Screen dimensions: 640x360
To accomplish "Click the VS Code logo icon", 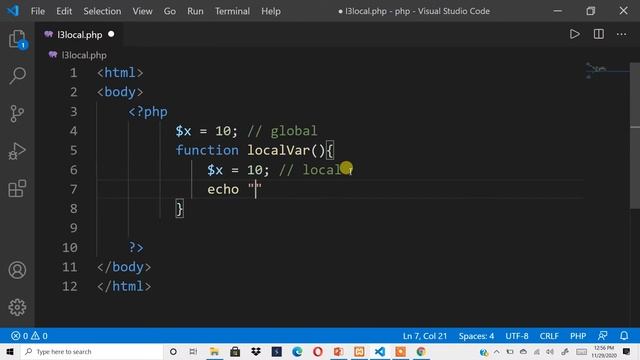I will (13, 11).
